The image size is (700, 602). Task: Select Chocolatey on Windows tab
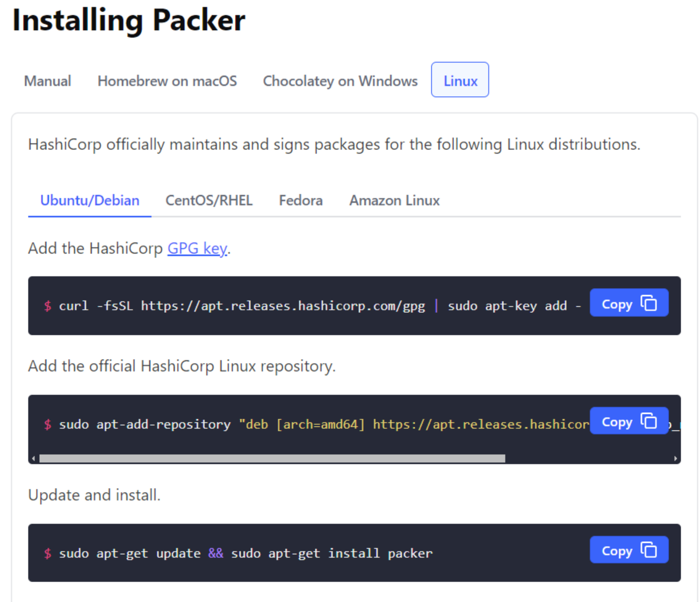(340, 81)
